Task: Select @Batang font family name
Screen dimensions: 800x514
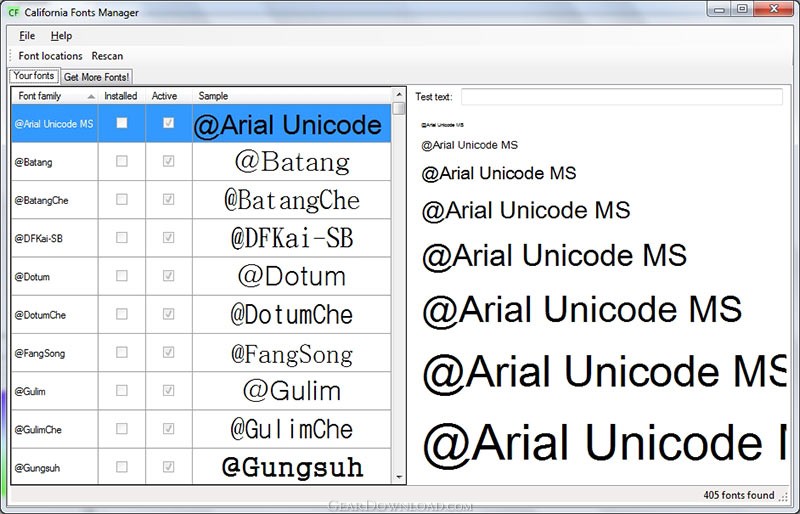Action: pyautogui.click(x=33, y=162)
